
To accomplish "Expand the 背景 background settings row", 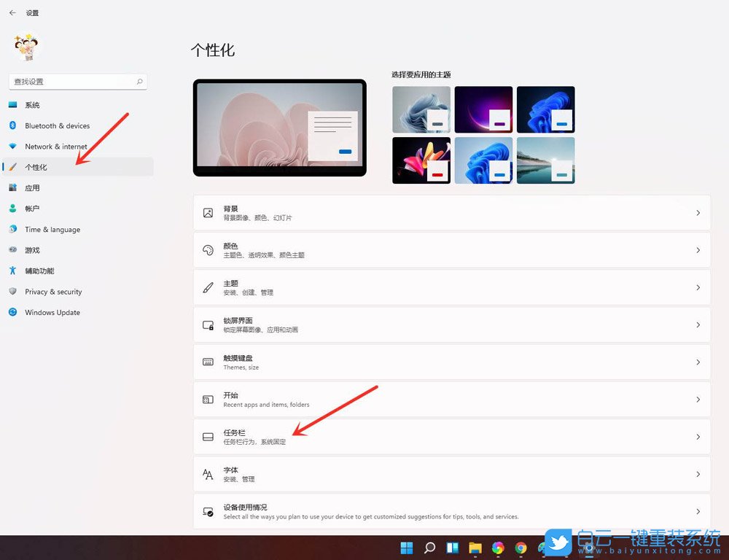I will 452,212.
